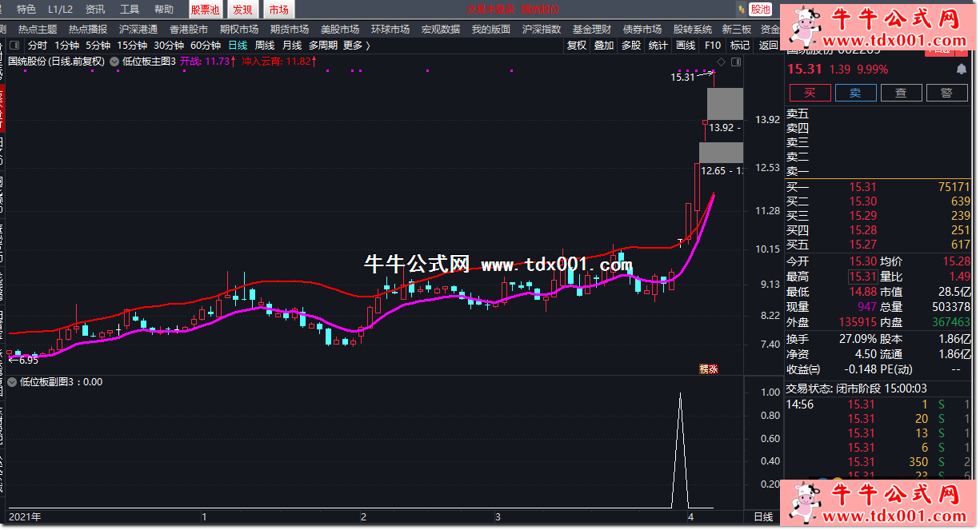Screen dimensions: 980x530
Task: Toggle the 复权 adjustment option
Action: coord(576,46)
